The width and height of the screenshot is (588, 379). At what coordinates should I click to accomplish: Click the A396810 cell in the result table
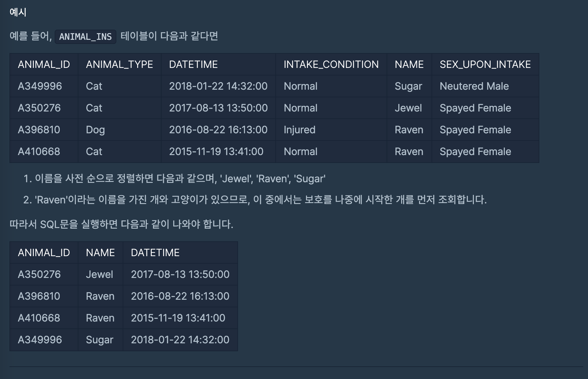coord(39,296)
